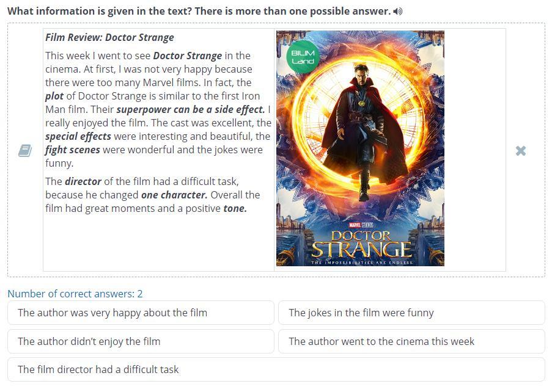Click the bold word "plot" in the text

click(54, 96)
